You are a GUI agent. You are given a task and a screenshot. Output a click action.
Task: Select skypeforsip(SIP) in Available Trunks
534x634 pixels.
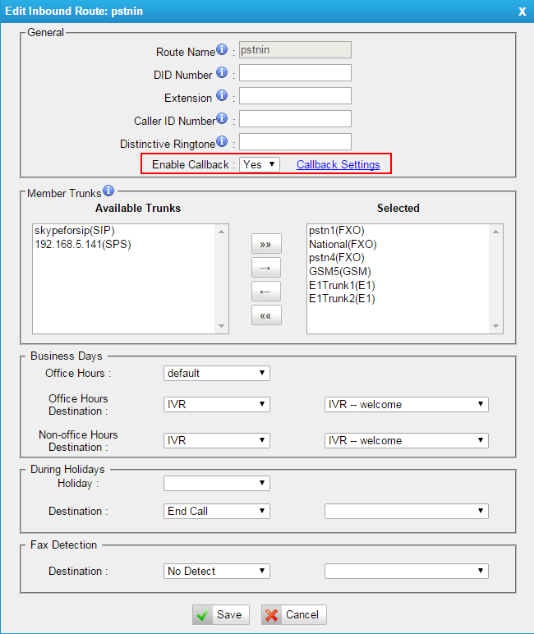pyautogui.click(x=75, y=230)
